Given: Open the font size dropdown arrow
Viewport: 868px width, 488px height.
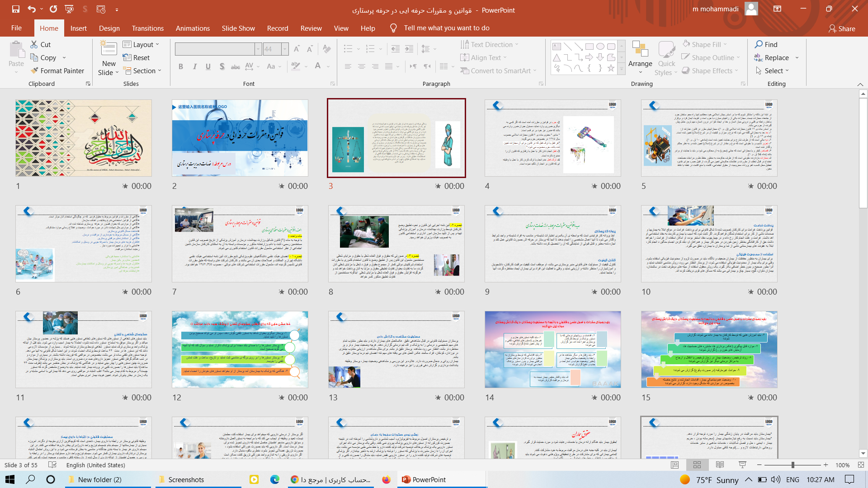Looking at the screenshot, I should (285, 49).
